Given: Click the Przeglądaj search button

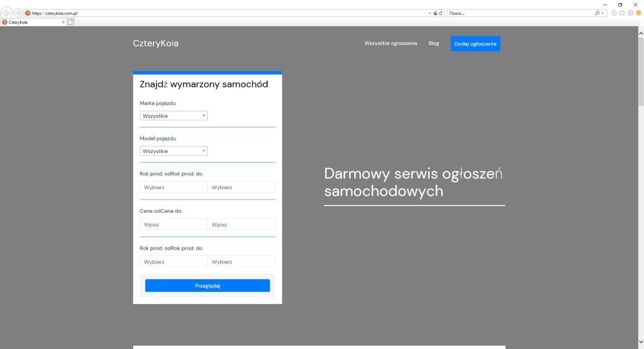Looking at the screenshot, I should 208,286.
